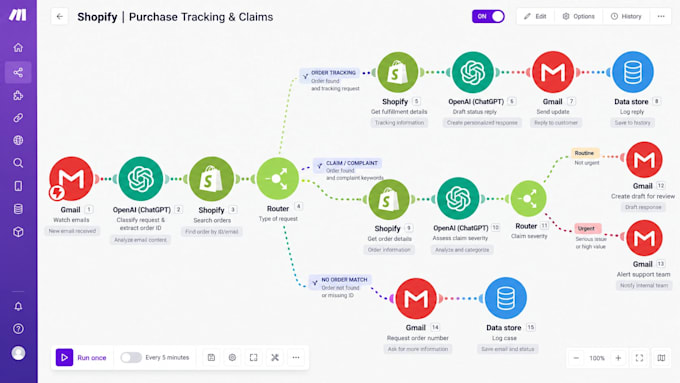
Task: Open the puzzle-piece Templates icon
Action: tap(18, 95)
